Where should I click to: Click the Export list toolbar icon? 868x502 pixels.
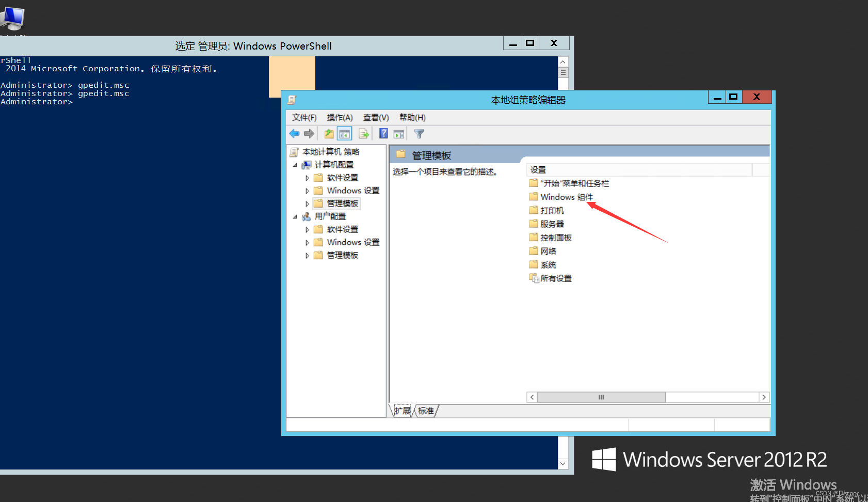[x=364, y=134]
